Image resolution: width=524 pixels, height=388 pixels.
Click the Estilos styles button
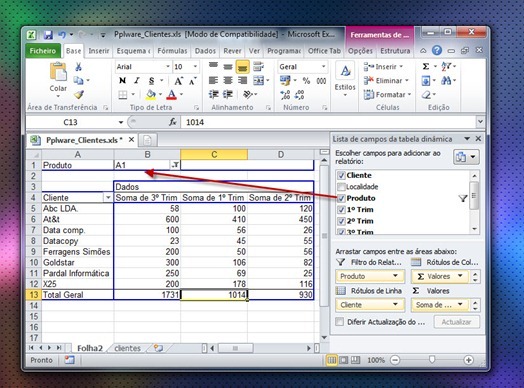click(345, 80)
